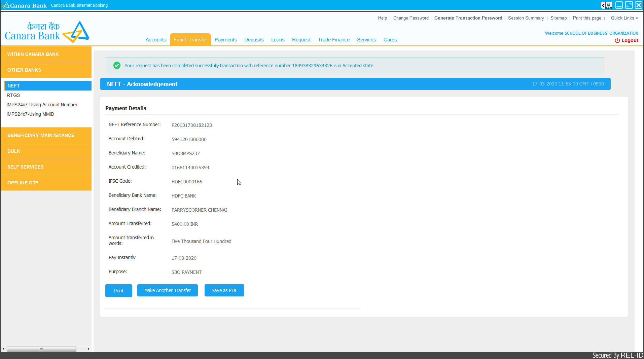Expand the Quick Links menu
The height and width of the screenshot is (359, 644).
pos(624,18)
